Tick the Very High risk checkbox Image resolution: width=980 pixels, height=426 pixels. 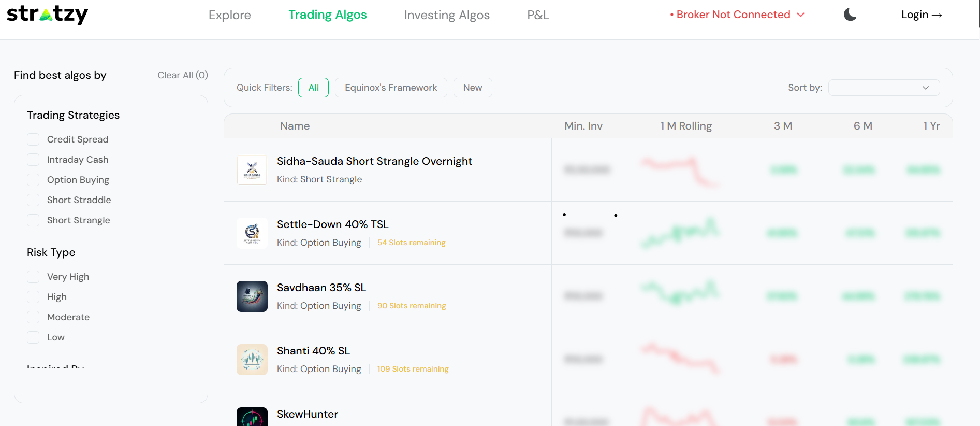tap(33, 277)
